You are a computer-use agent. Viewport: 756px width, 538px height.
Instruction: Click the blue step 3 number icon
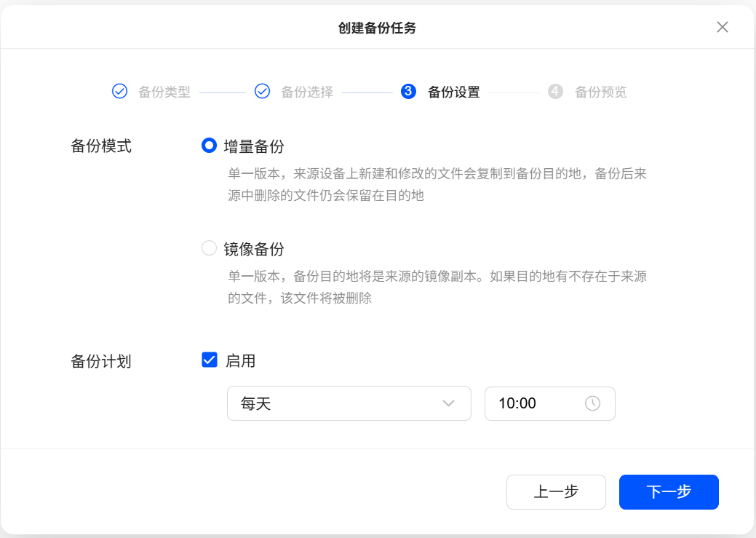[408, 92]
